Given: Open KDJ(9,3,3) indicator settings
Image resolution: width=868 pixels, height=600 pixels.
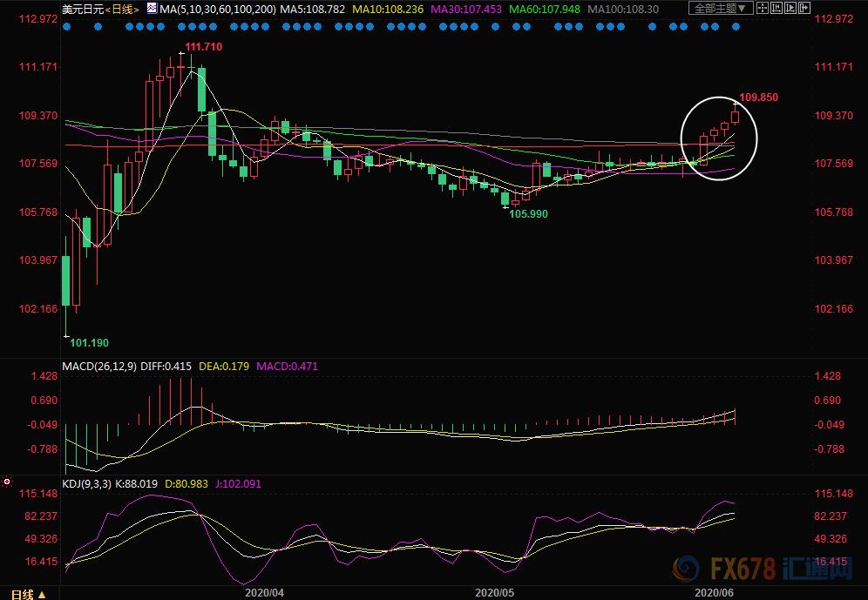Looking at the screenshot, I should click(87, 484).
